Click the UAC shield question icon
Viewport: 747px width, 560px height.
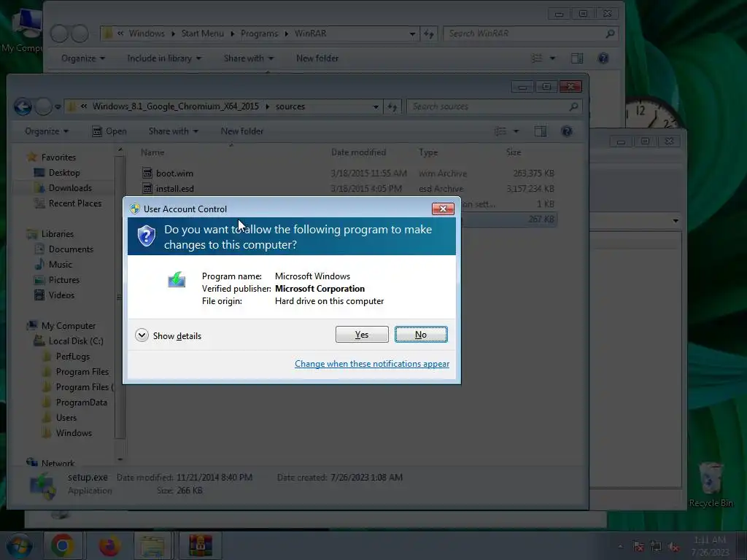pyautogui.click(x=146, y=236)
